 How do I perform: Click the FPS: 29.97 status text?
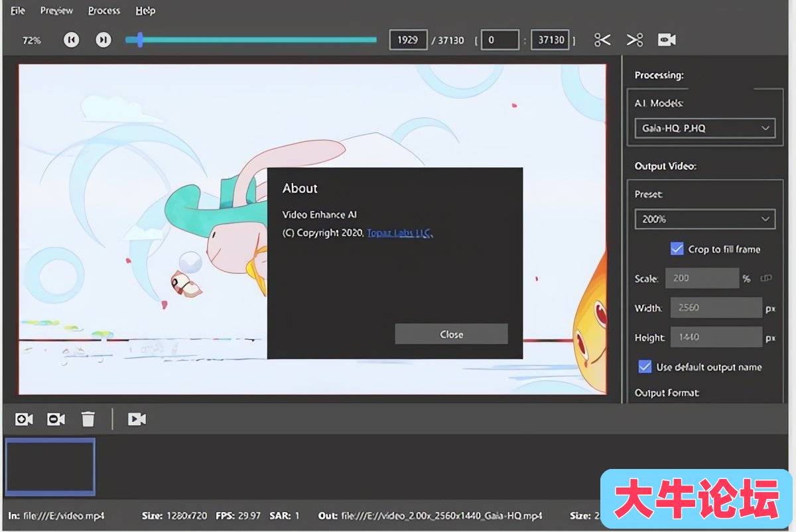pyautogui.click(x=237, y=515)
